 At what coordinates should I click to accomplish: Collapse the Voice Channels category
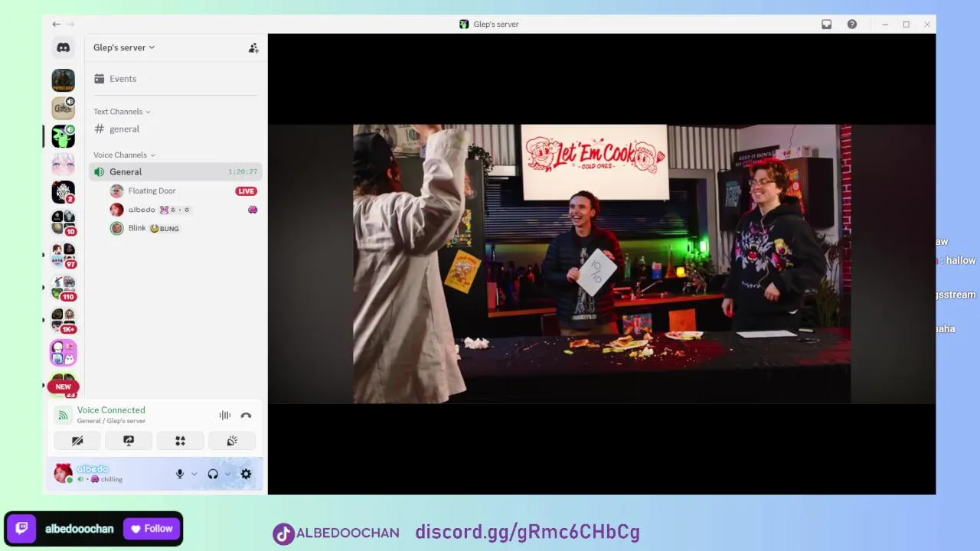pyautogui.click(x=124, y=155)
